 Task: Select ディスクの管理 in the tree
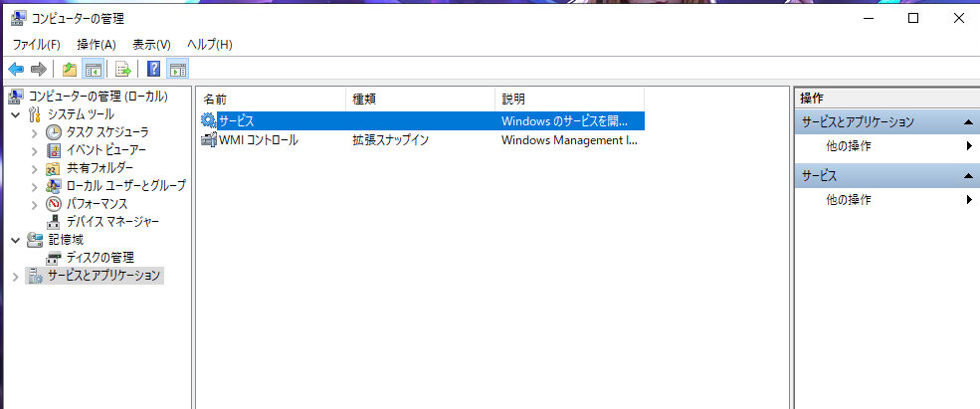click(x=100, y=258)
